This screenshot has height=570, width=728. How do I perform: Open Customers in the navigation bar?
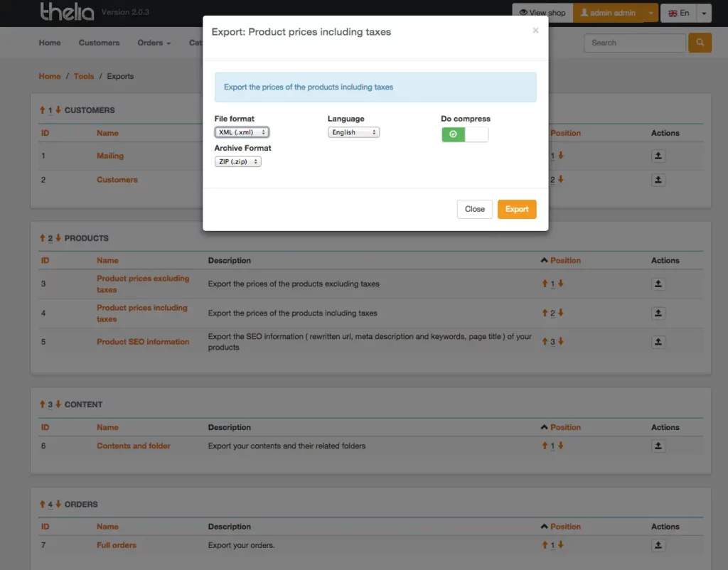coord(99,43)
